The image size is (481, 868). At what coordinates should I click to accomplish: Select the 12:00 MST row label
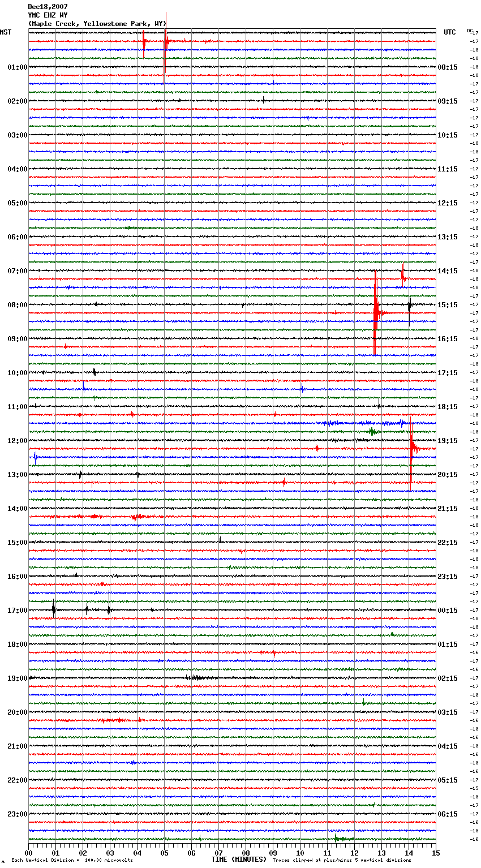coord(18,441)
